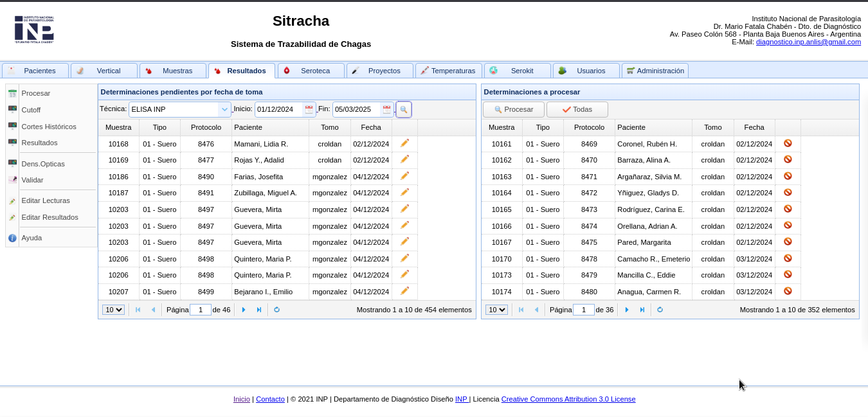Open the Fin date calendar picker
Image resolution: width=868 pixels, height=417 pixels.
pos(386,110)
